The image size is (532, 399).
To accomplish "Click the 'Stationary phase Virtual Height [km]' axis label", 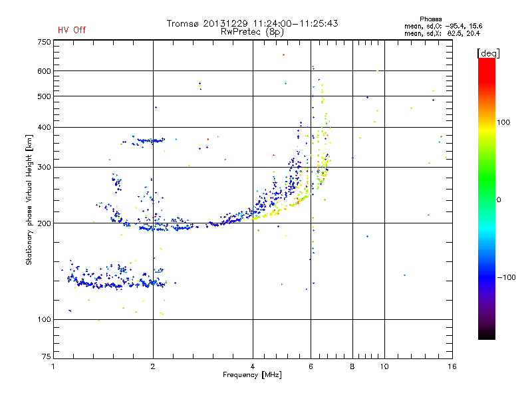I will (29, 199).
